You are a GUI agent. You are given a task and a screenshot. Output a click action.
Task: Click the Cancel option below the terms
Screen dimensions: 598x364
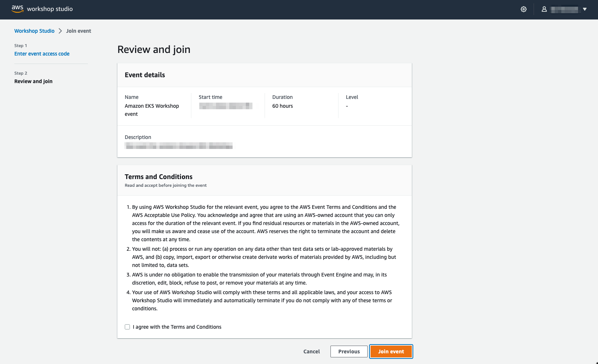click(x=311, y=351)
